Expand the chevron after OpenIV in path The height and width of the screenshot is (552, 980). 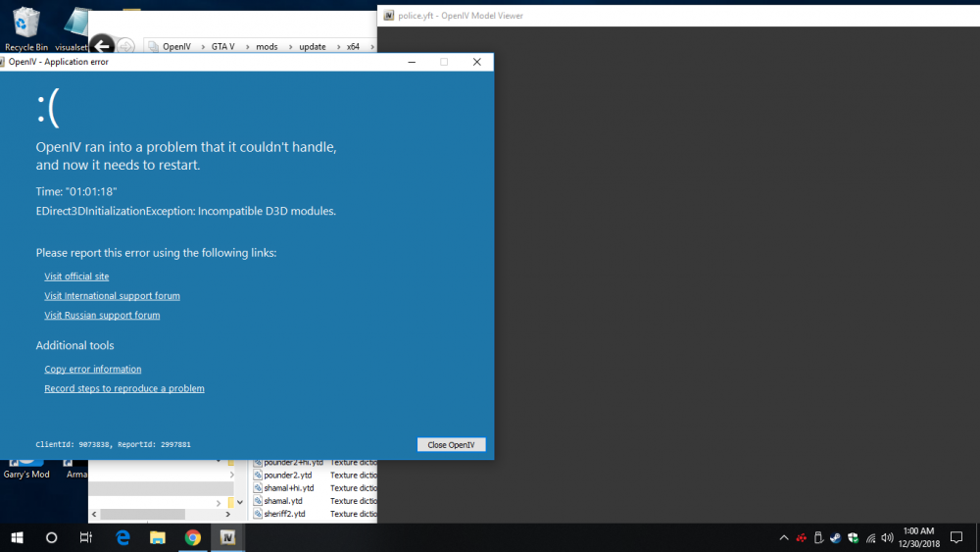point(203,47)
